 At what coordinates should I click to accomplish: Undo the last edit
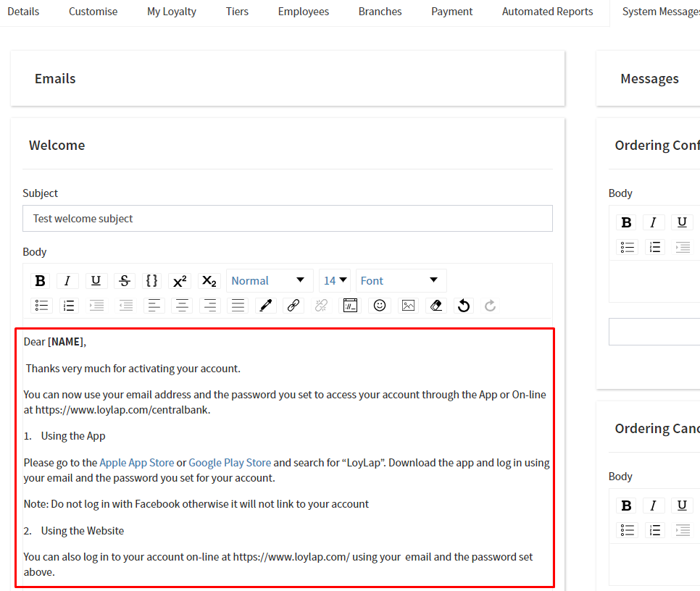[464, 306]
